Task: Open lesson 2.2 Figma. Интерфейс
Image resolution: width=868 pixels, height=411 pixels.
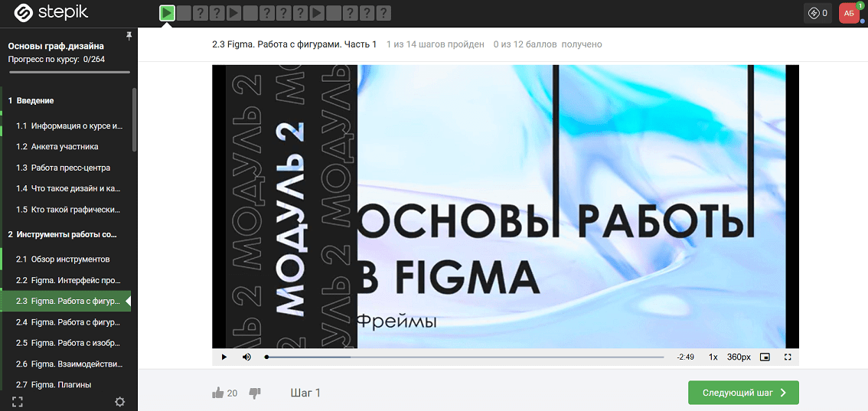Action: coord(67,280)
